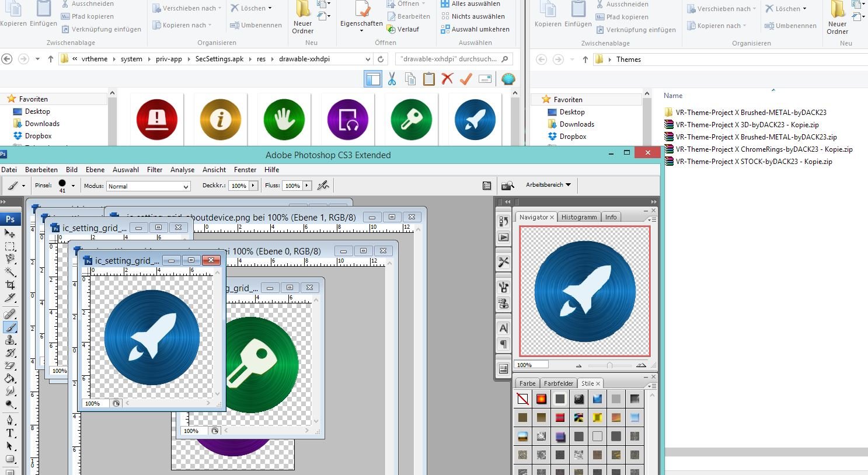The image size is (868, 475).
Task: Expand the tool preset picker arrow
Action: pos(23,186)
